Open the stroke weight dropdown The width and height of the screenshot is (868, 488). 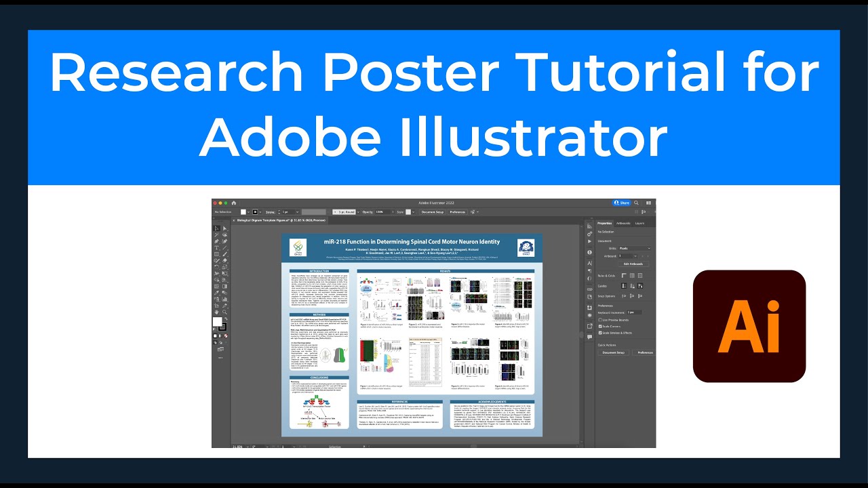pos(298,212)
